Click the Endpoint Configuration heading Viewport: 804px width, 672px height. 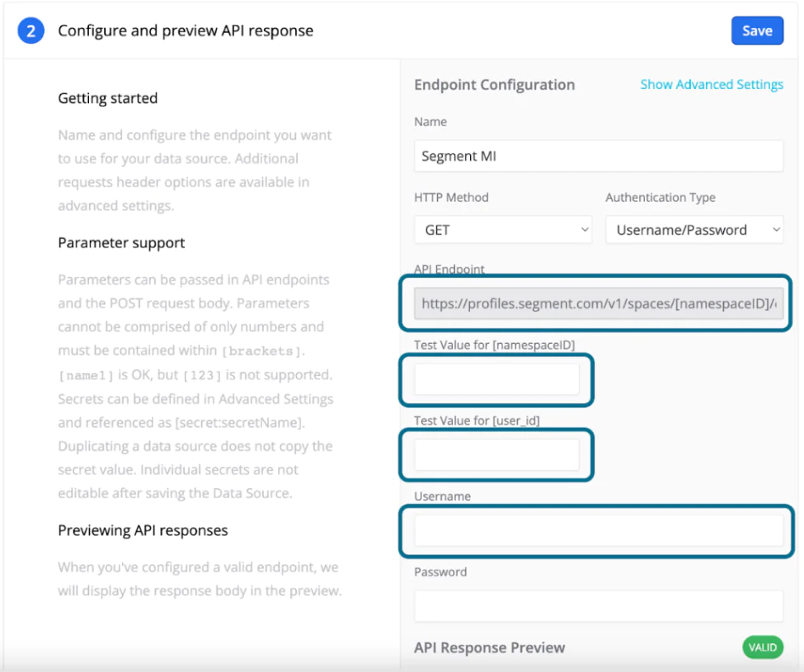click(494, 85)
